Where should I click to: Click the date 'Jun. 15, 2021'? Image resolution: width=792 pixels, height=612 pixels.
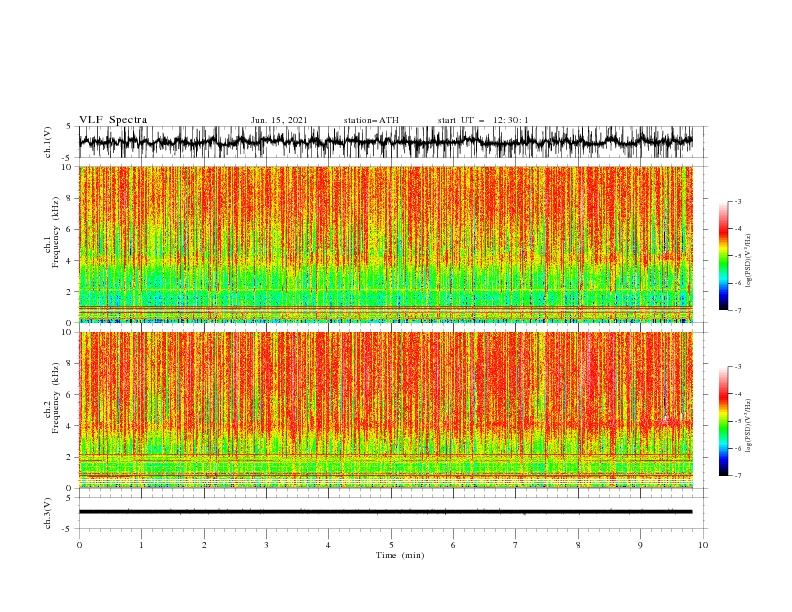[x=279, y=120]
